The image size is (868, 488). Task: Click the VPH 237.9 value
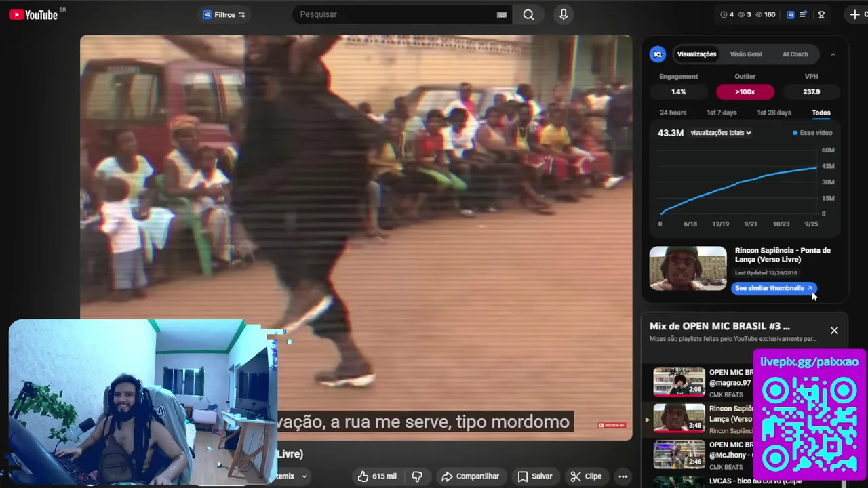coord(811,91)
